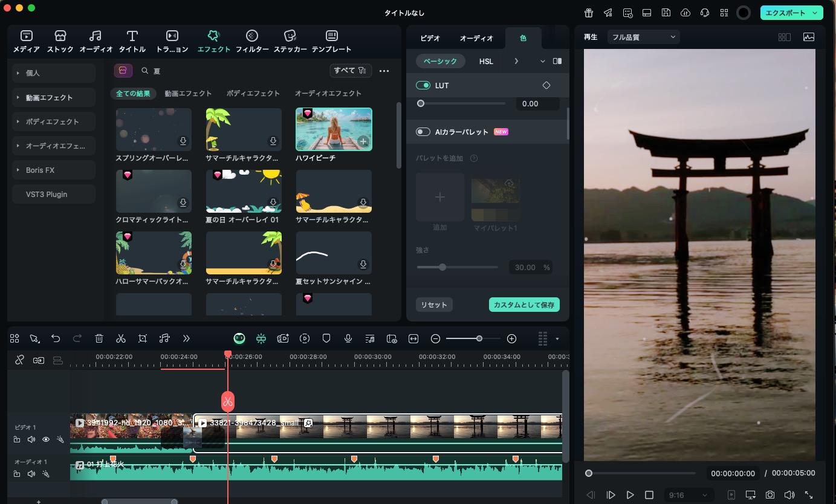836x504 pixels.
Task: Open the color panel dropdown chevron
Action: pyautogui.click(x=542, y=61)
